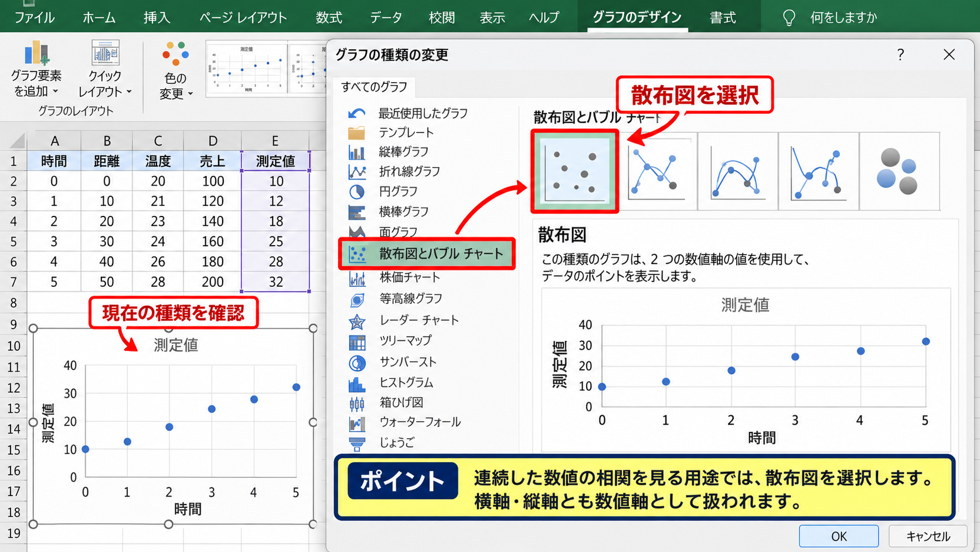
Task: Select 株価チャート chart category
Action: point(394,277)
